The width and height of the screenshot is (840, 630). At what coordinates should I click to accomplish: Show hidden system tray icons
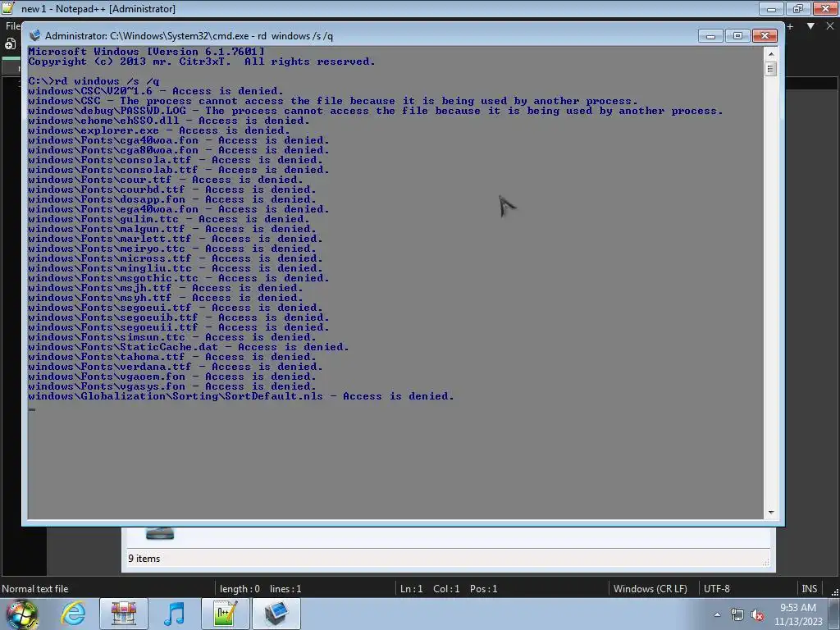click(717, 614)
